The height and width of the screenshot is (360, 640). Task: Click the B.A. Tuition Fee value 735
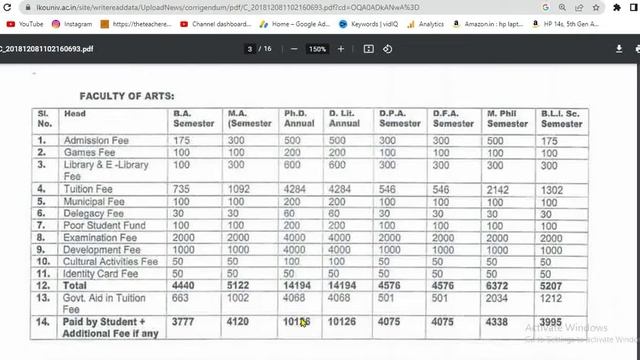[181, 189]
